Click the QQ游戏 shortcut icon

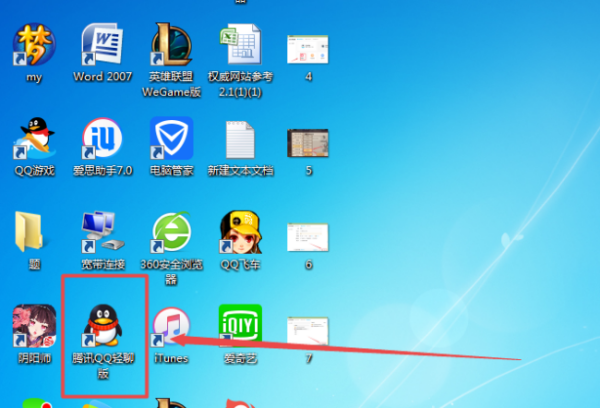click(x=34, y=138)
